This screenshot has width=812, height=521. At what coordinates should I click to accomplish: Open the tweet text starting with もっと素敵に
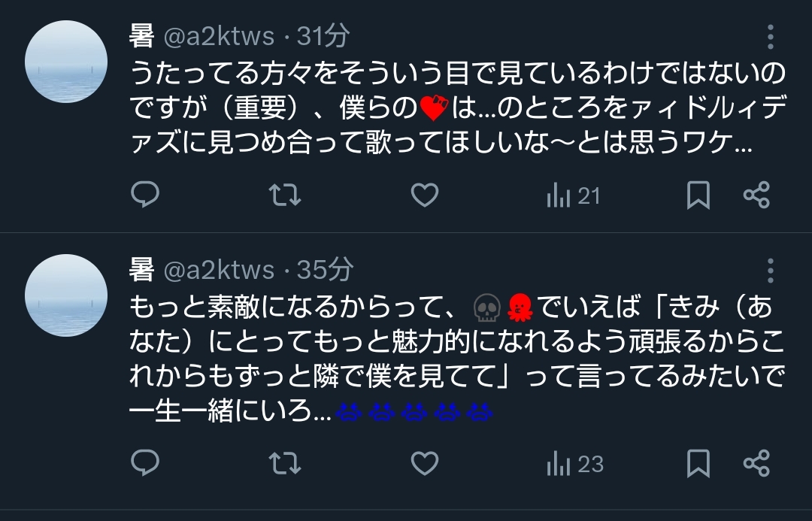(457, 359)
